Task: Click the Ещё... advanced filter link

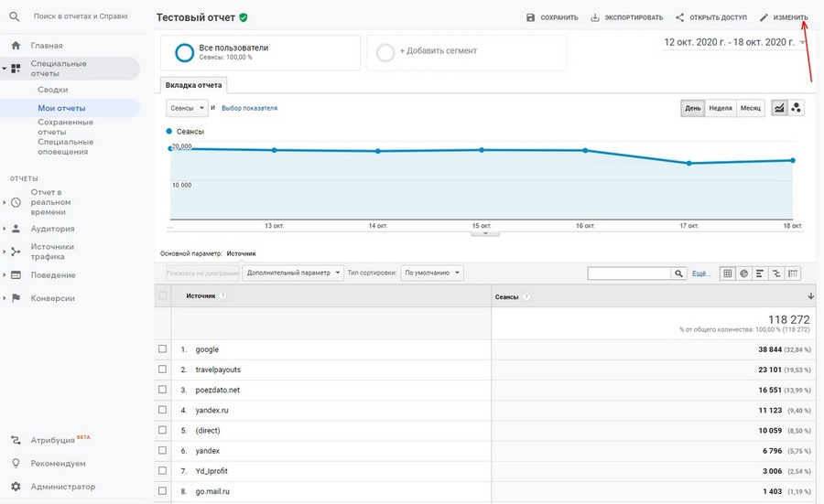Action: click(x=701, y=273)
